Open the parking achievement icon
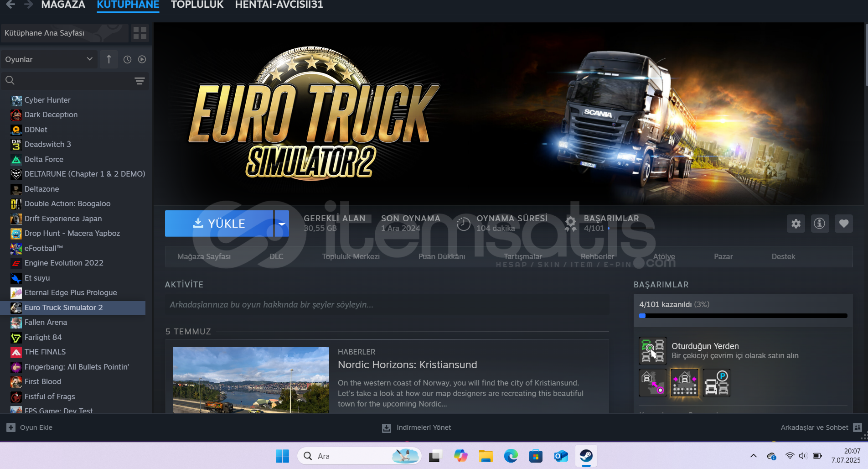 point(717,383)
